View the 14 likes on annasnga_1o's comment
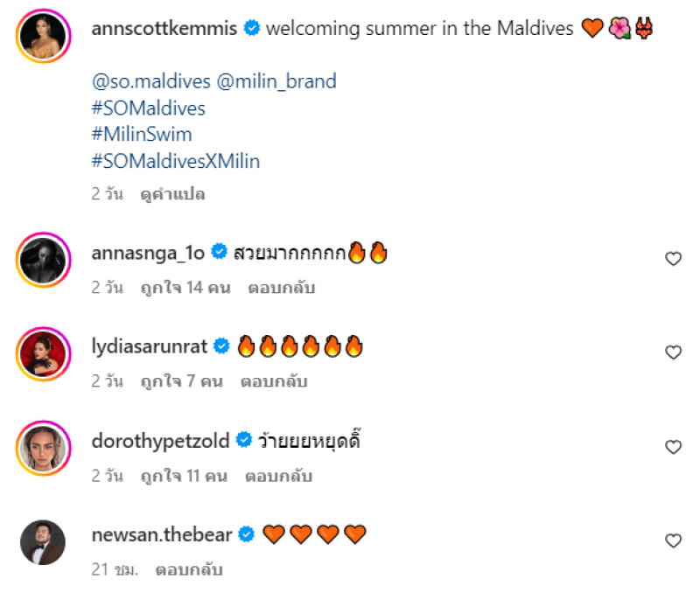Screen dimensions: 700x600 coord(185,288)
